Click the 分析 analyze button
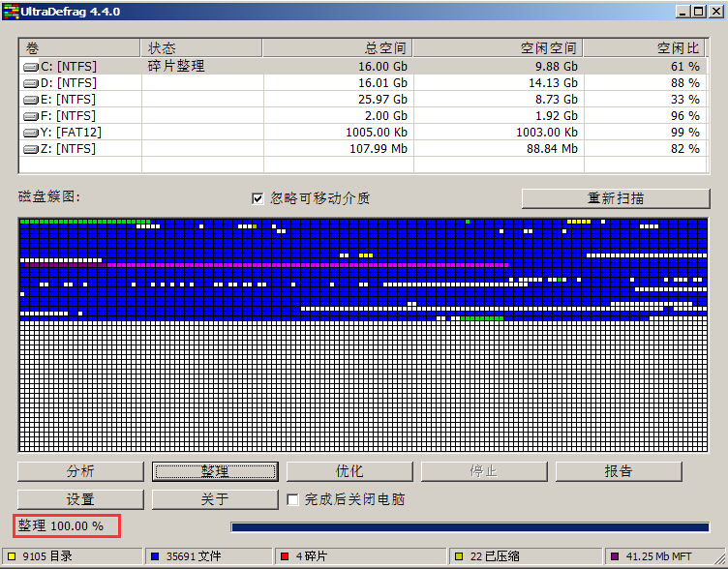 80,471
